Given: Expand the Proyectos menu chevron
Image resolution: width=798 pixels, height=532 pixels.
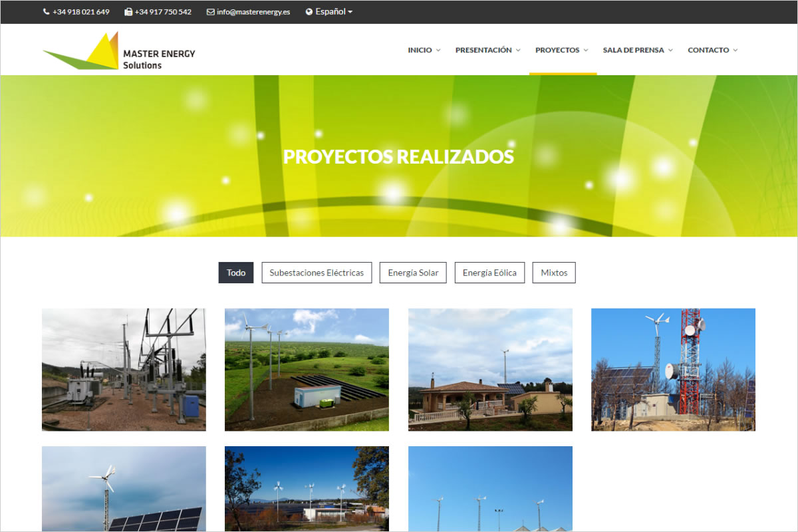Looking at the screenshot, I should pyautogui.click(x=586, y=51).
